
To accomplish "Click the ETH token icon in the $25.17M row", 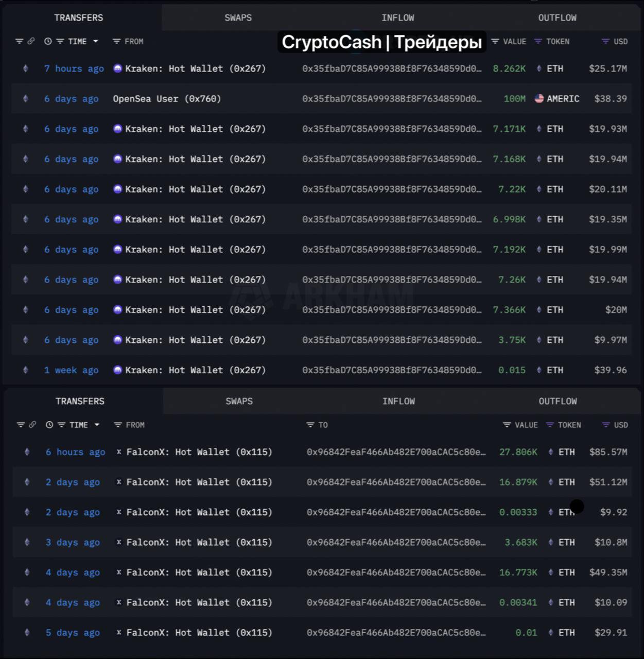I will tap(539, 68).
